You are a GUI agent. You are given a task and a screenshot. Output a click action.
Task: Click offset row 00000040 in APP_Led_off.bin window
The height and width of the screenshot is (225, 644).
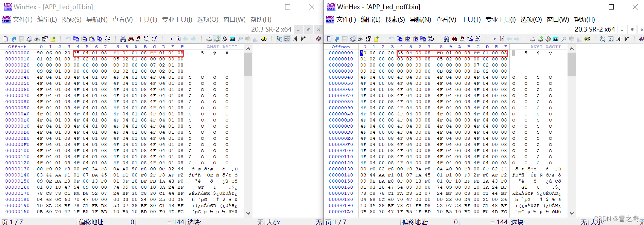17,77
